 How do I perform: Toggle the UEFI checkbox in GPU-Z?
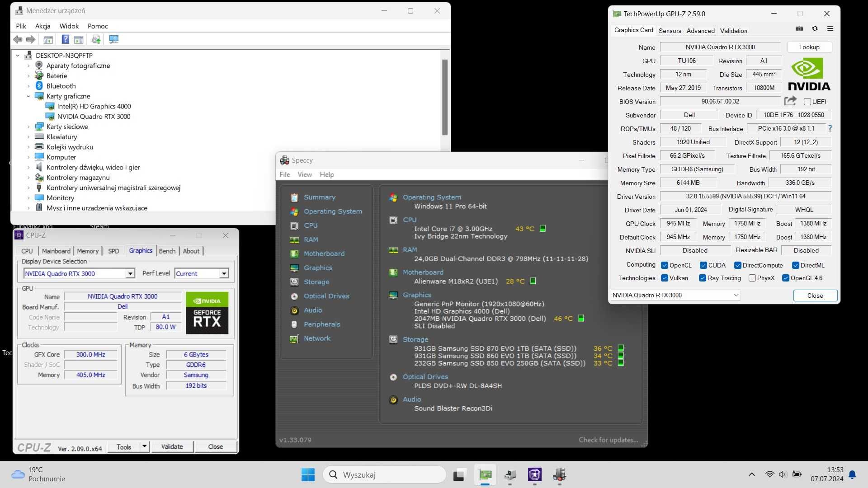coord(807,102)
